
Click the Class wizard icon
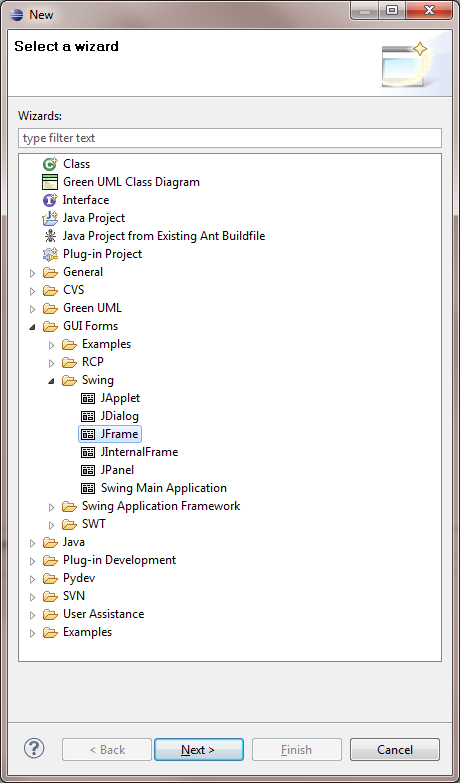pos(50,164)
